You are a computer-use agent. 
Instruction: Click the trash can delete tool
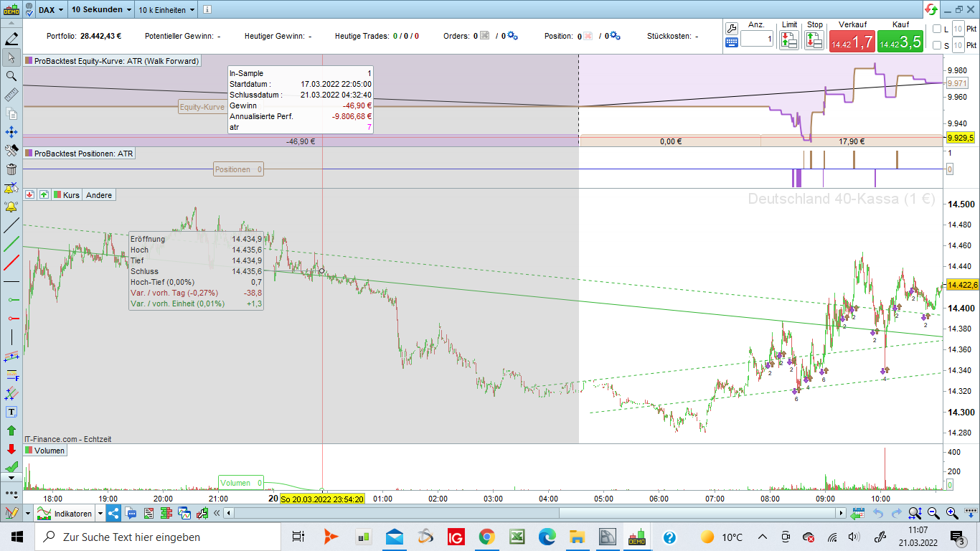tap(11, 169)
